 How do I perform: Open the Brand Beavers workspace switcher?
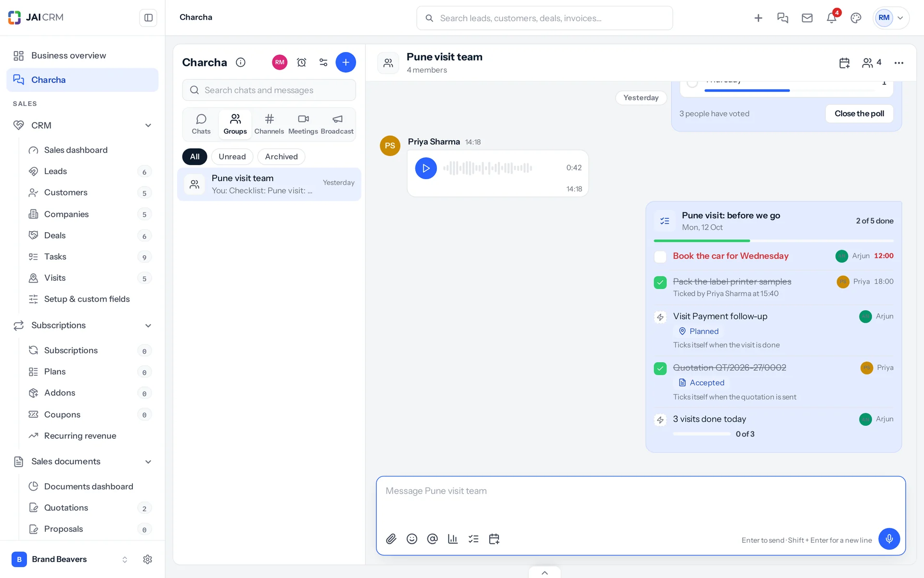[x=70, y=559]
